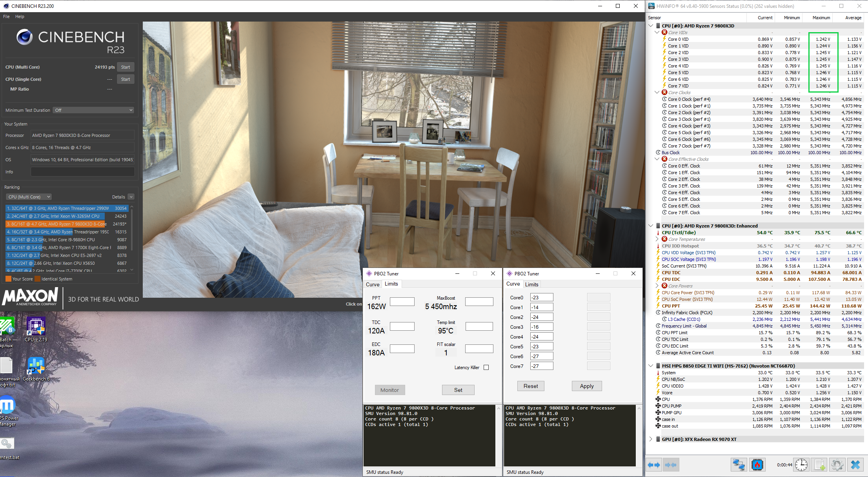Screen dimensions: 868x477
Task: Open HWiNFO remote network monitoring icon
Action: coord(739,465)
